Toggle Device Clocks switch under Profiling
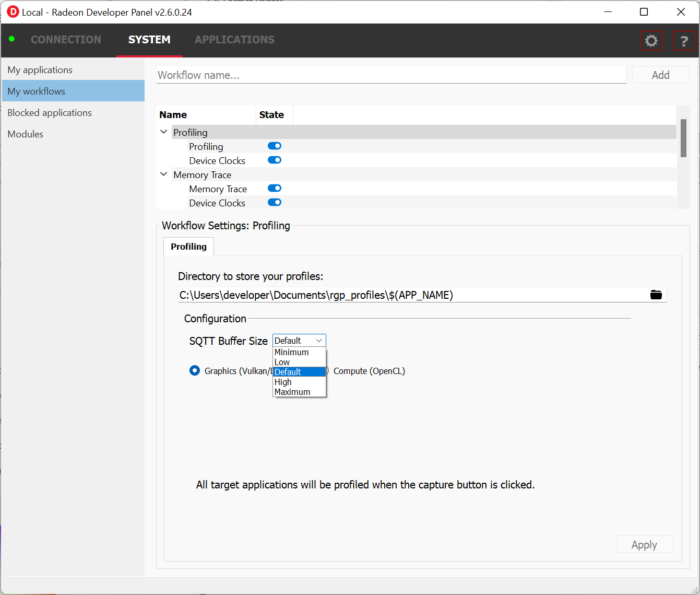Viewport: 700px width, 595px height. (x=275, y=160)
